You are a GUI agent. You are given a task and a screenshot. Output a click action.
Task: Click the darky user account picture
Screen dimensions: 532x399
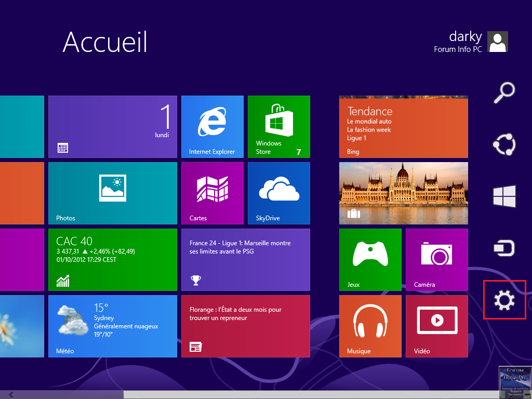[497, 42]
